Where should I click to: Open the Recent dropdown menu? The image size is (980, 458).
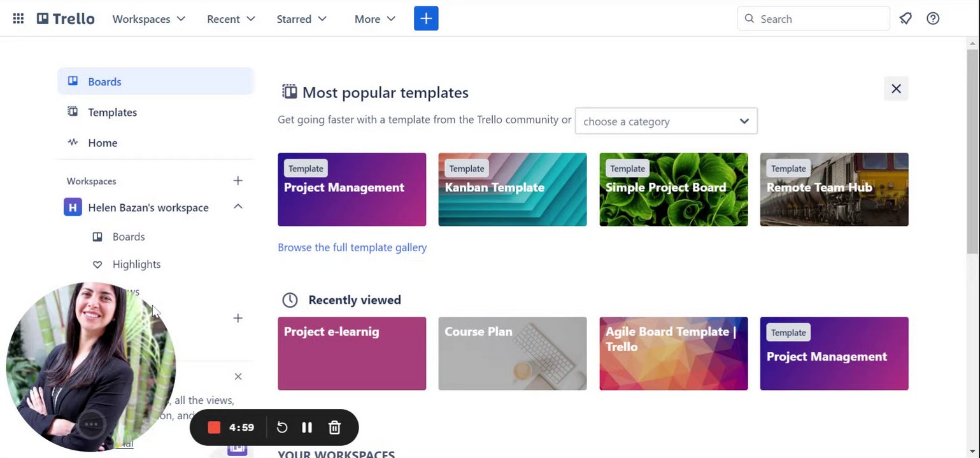231,18
